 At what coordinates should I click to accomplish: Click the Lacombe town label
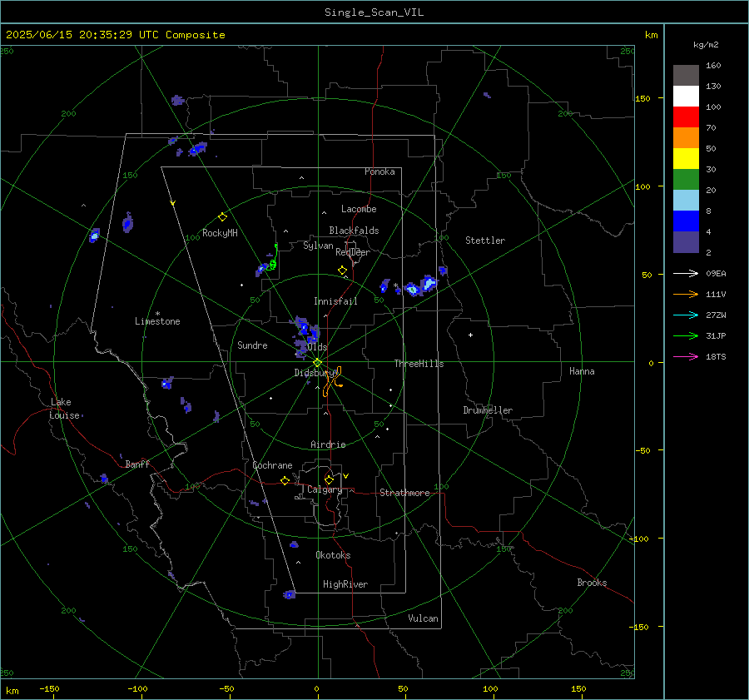click(359, 209)
